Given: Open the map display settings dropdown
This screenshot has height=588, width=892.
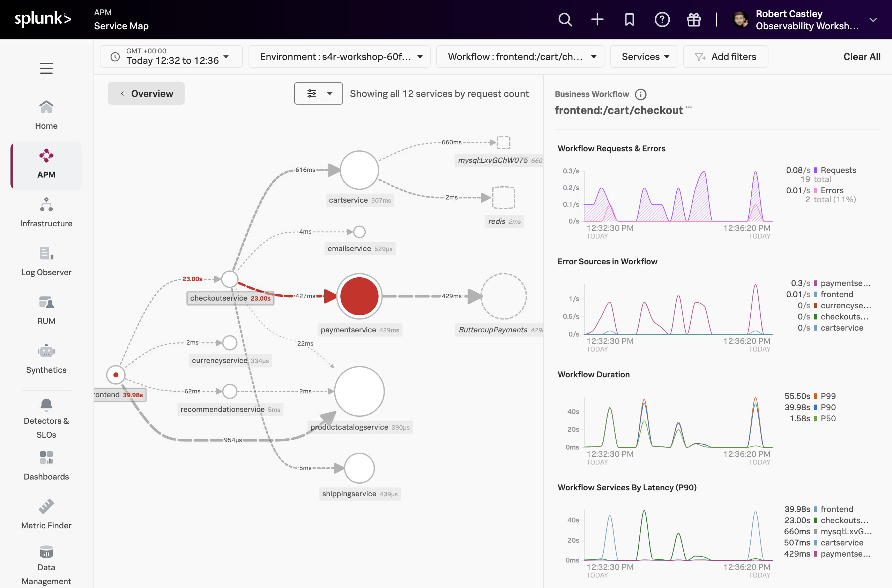Looking at the screenshot, I should point(318,93).
